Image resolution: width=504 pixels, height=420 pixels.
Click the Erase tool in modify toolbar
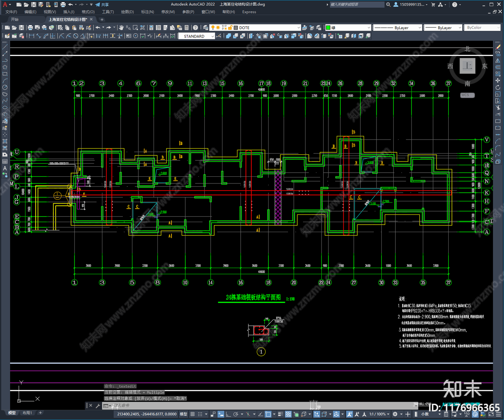498,47
